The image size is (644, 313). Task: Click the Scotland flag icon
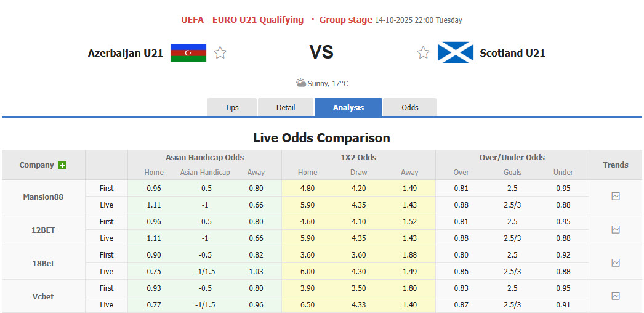point(456,53)
